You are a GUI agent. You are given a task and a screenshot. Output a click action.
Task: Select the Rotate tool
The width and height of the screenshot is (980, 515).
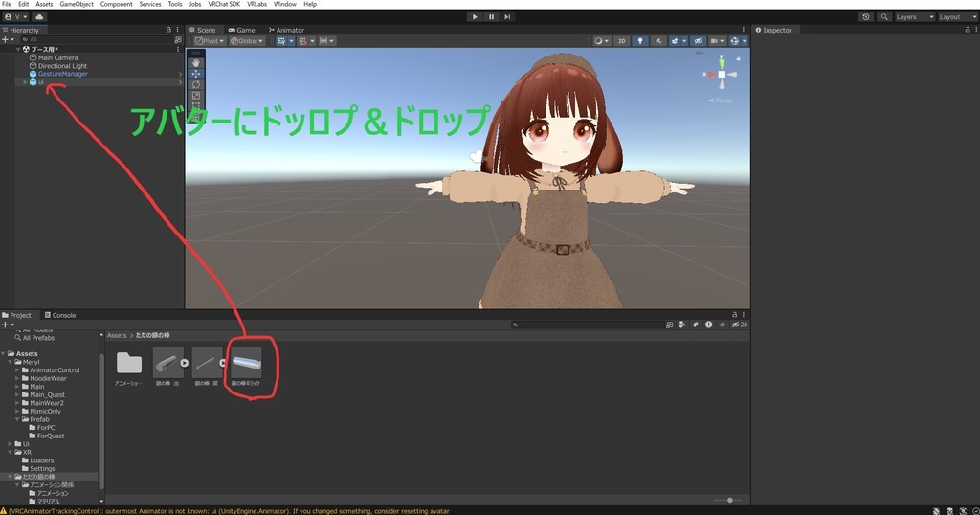[x=196, y=84]
